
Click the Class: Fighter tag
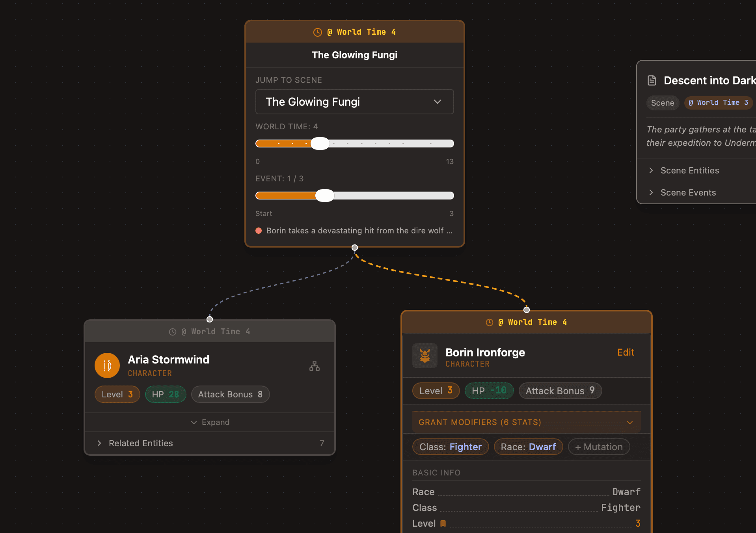450,447
